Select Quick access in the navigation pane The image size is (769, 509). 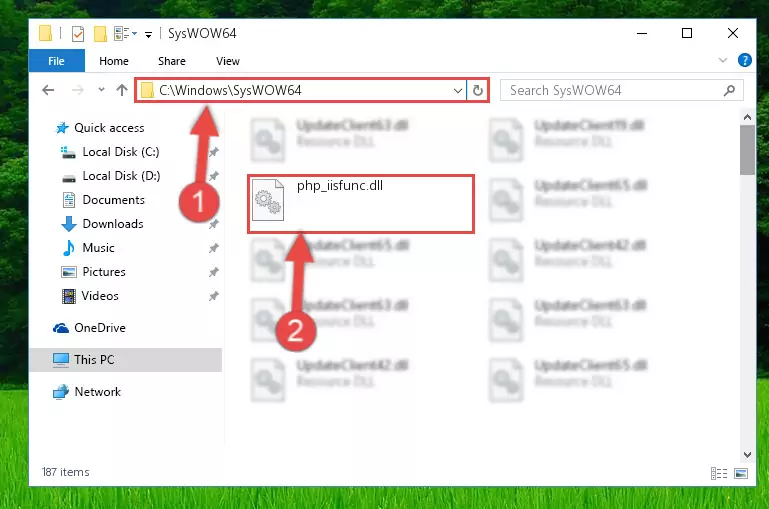(x=109, y=128)
